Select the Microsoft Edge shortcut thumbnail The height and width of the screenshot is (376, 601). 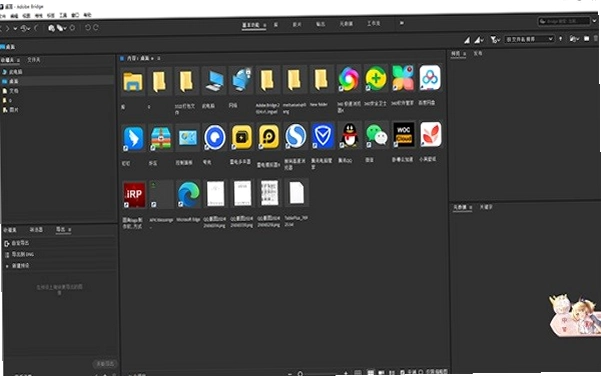pyautogui.click(x=188, y=194)
